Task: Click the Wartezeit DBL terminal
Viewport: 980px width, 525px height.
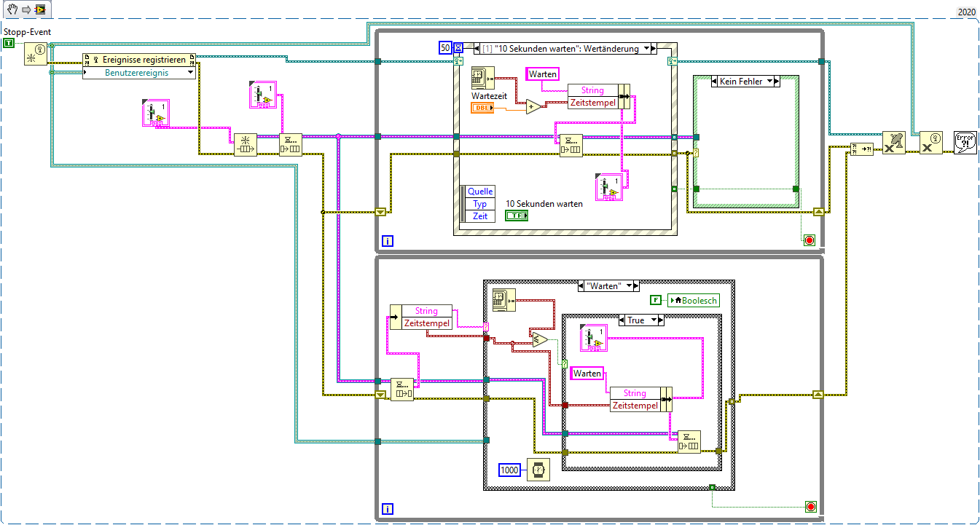Action: (482, 108)
